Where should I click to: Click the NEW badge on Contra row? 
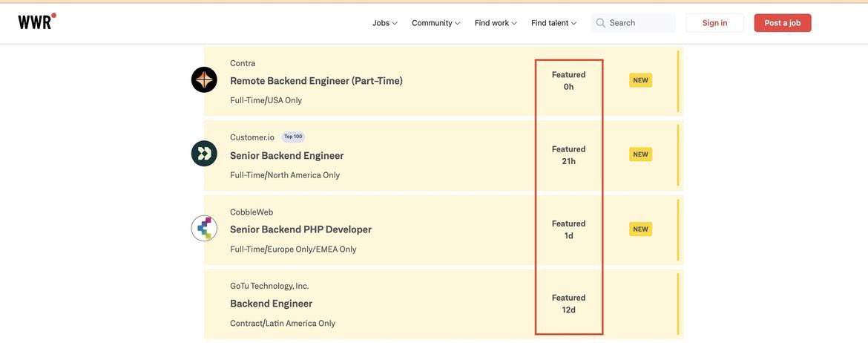(x=640, y=80)
